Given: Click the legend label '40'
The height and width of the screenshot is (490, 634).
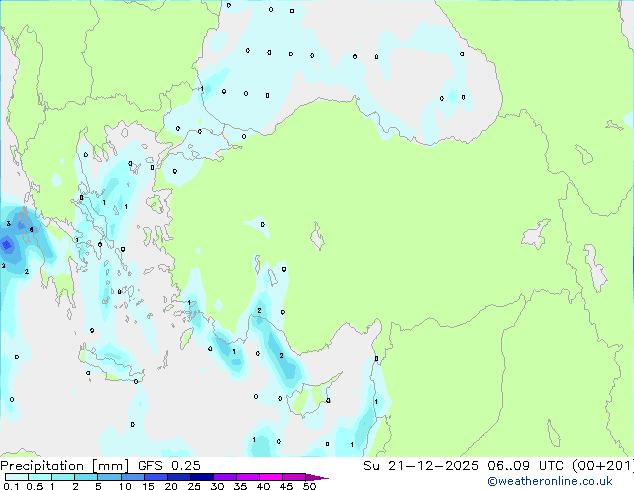Looking at the screenshot, I should (263, 486).
